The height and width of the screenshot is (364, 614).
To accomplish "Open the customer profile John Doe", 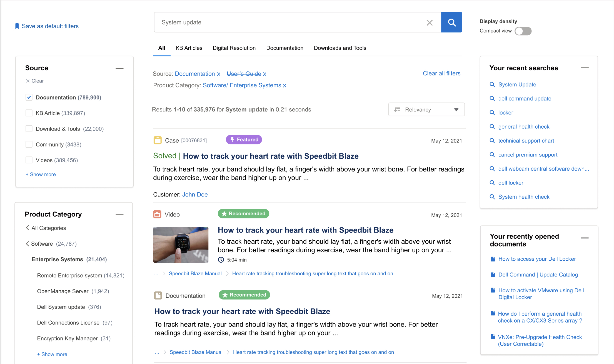I will (195, 195).
